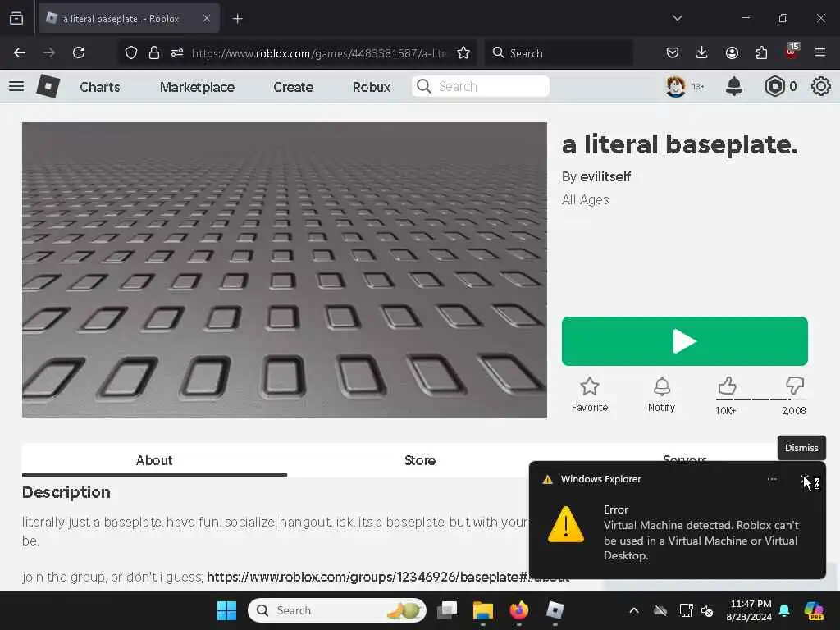Expand the list all tabs chevron
The image size is (840, 630).
pos(677,18)
